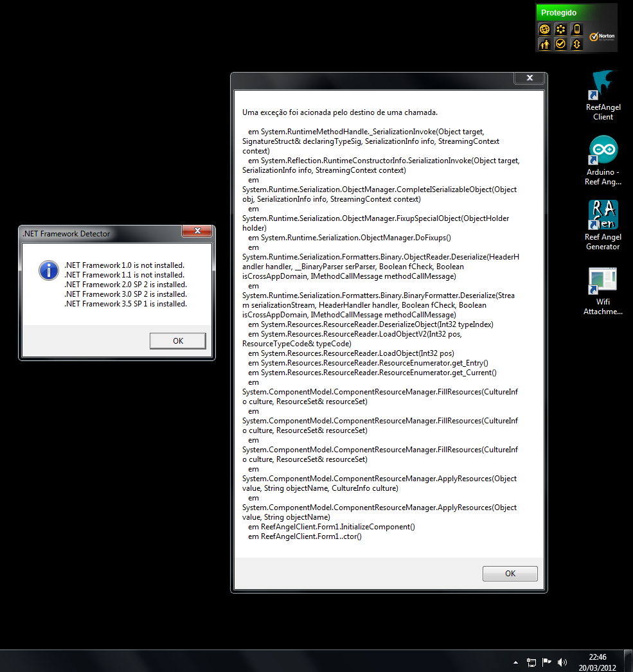Click OK in the .NET Framework Detector dialog
The height and width of the screenshot is (672, 633).
(x=178, y=340)
